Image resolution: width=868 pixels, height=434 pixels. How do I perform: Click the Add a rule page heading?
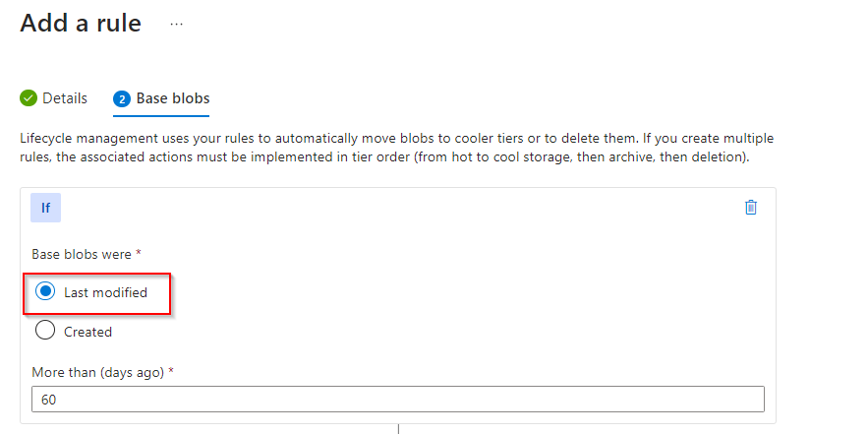pyautogui.click(x=81, y=23)
